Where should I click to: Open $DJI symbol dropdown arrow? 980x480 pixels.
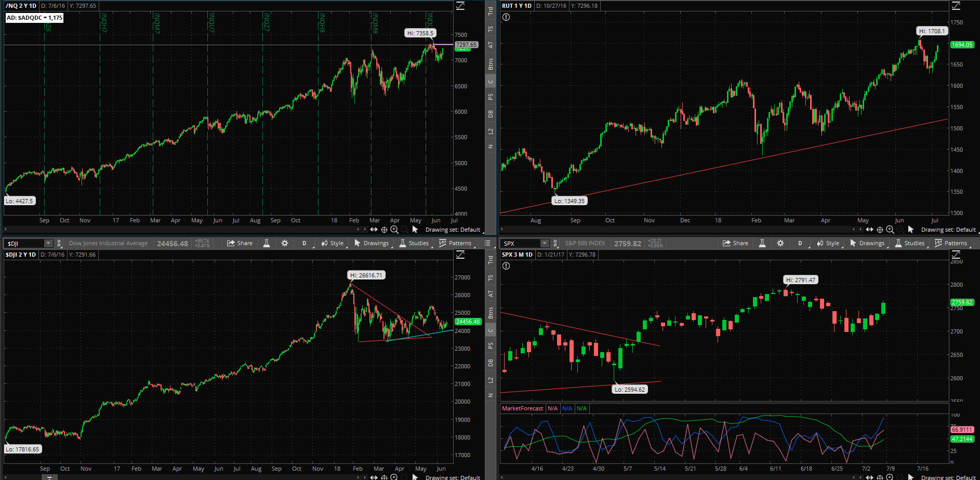[48, 243]
